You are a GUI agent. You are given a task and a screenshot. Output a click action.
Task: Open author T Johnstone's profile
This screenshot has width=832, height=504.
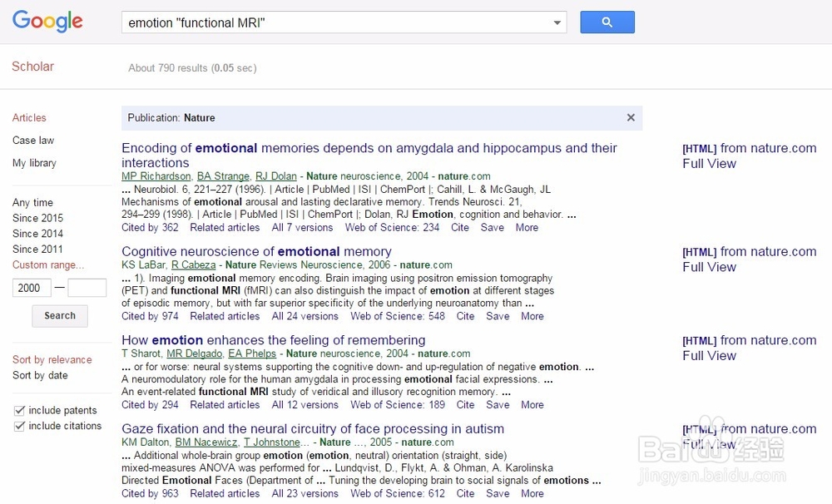272,442
